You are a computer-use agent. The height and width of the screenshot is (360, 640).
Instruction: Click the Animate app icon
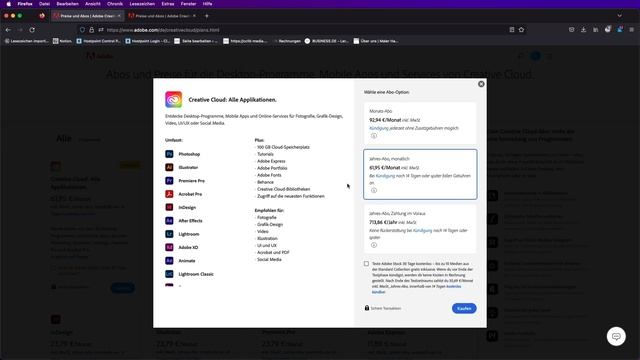tap(169, 260)
